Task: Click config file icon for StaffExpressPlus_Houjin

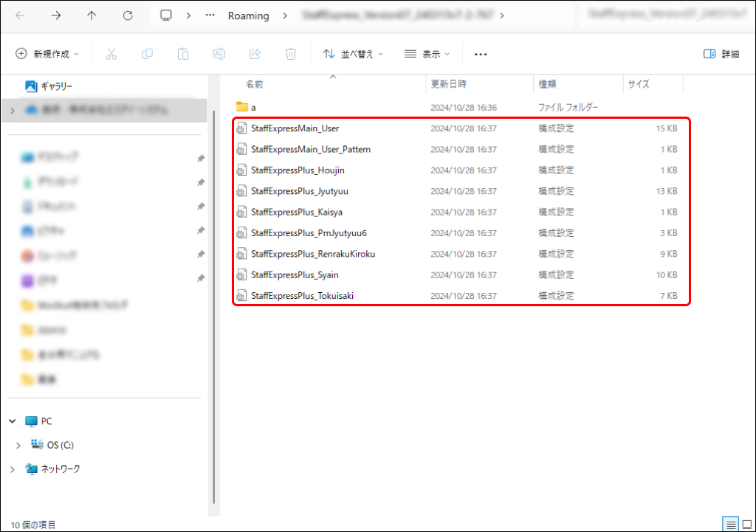Action: pos(241,170)
